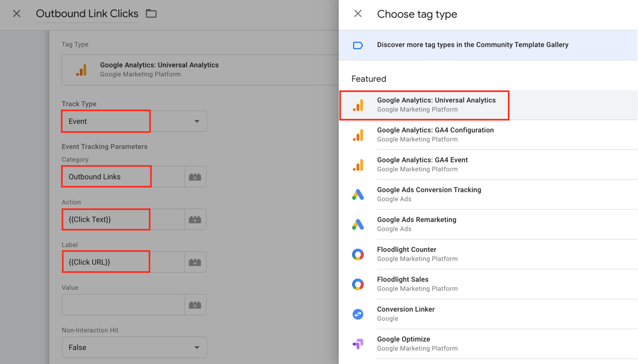Screen dimensions: 638x364
Task: Edit the Category field containing Outbound Links
Action: (x=123, y=177)
